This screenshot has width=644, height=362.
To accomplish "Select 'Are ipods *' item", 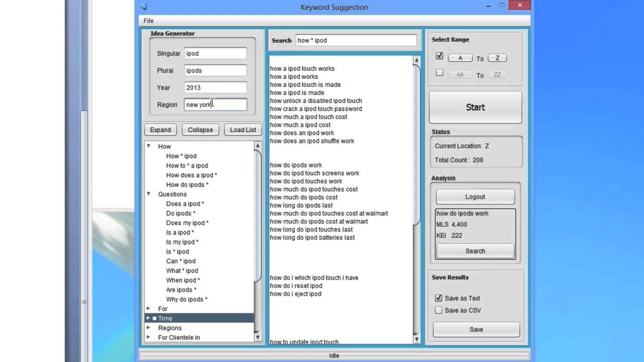I will [181, 290].
